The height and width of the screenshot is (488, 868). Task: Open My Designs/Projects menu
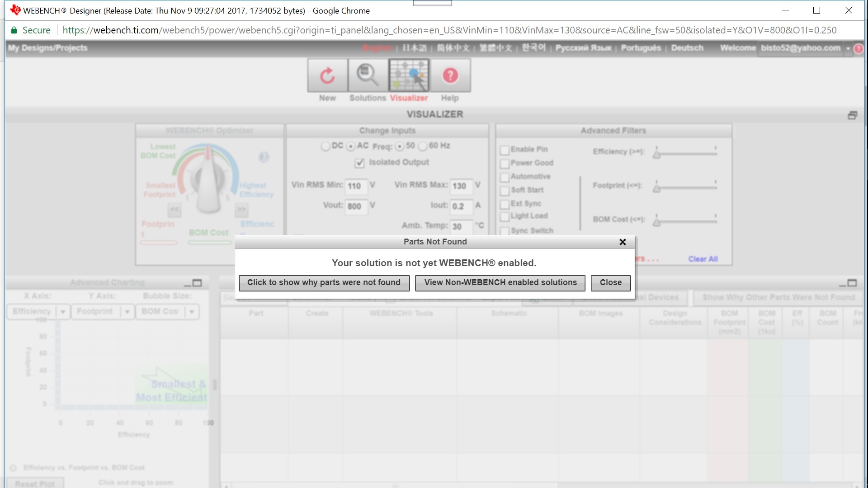click(47, 48)
